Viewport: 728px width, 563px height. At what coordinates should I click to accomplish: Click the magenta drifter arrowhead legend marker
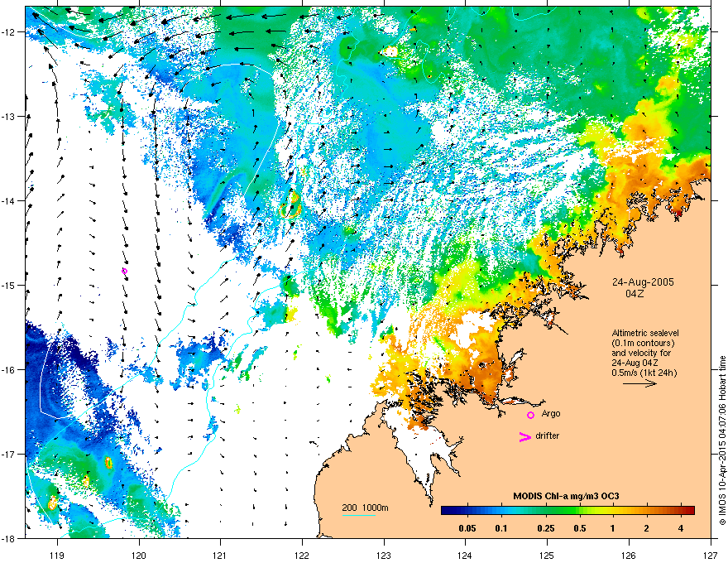pyautogui.click(x=524, y=436)
